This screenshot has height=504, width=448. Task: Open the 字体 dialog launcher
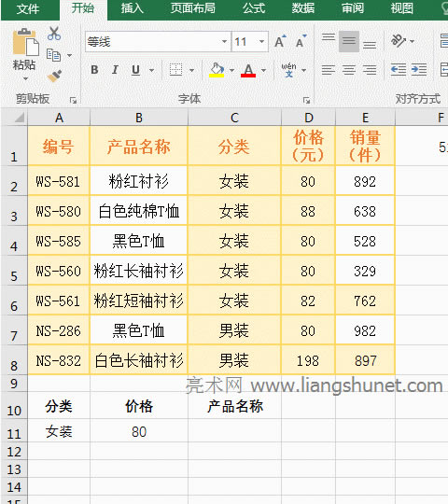[306, 101]
